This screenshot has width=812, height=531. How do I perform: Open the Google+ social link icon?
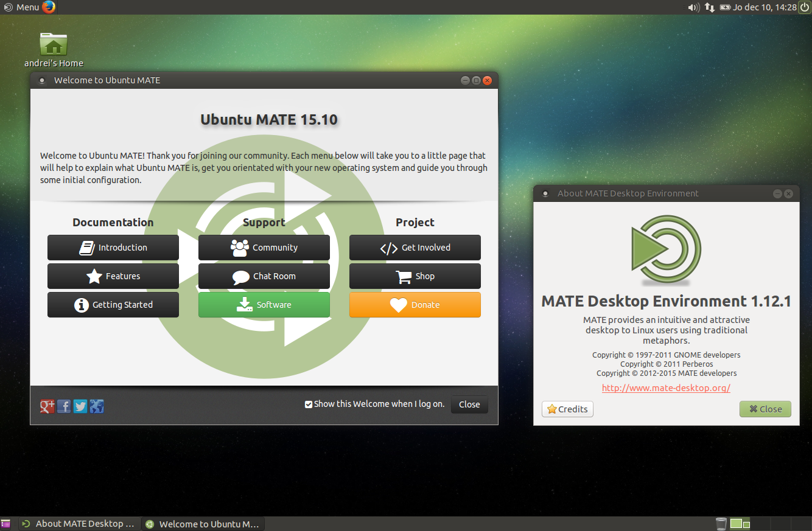pos(47,406)
